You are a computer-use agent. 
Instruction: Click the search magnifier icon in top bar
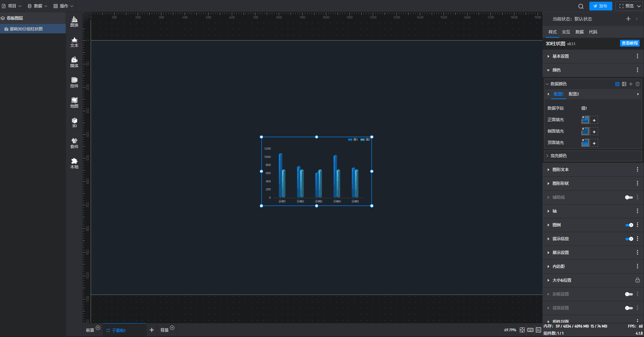coord(581,6)
